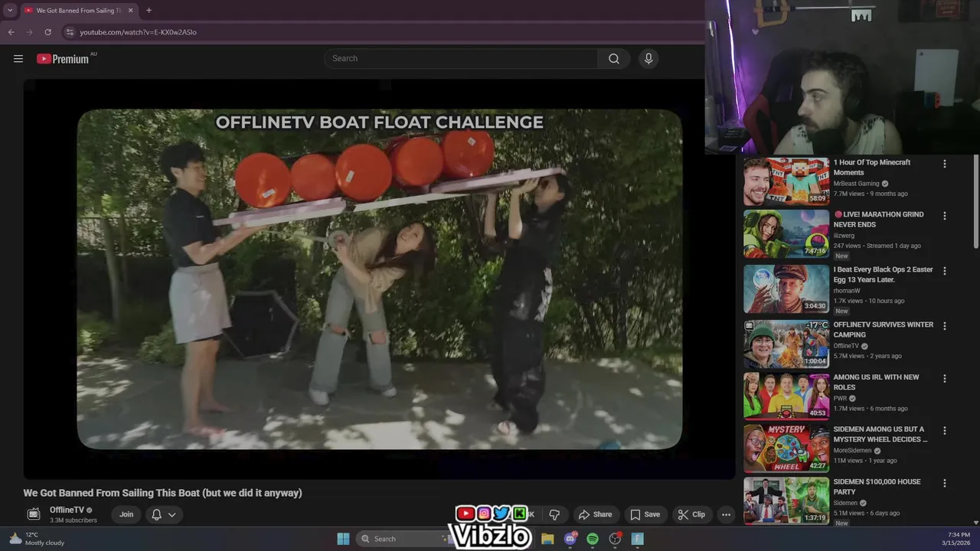The image size is (980, 551).
Task: Open File Explorer from the taskbar
Action: point(547,539)
